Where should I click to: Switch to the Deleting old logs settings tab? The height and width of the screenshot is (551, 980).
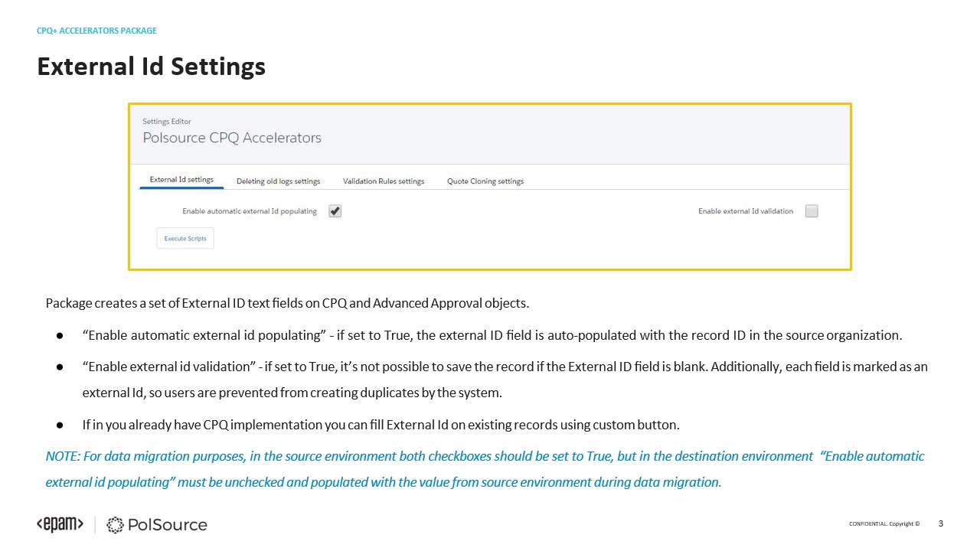tap(277, 181)
